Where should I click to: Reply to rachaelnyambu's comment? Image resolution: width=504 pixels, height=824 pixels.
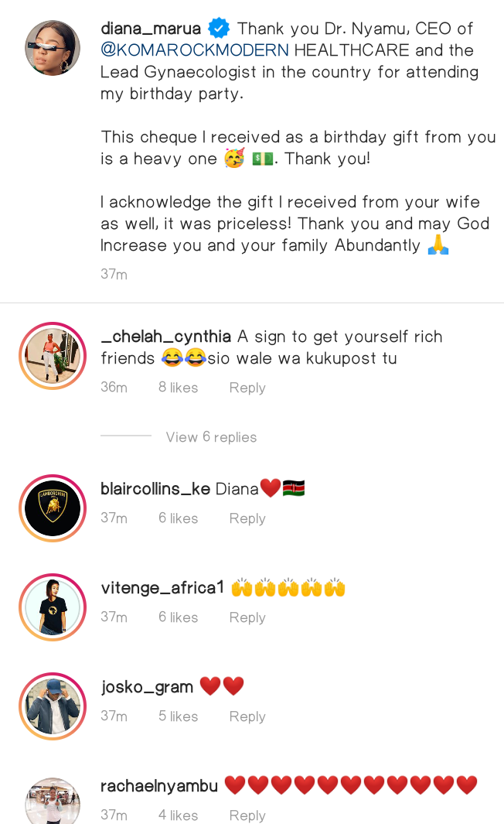(247, 815)
